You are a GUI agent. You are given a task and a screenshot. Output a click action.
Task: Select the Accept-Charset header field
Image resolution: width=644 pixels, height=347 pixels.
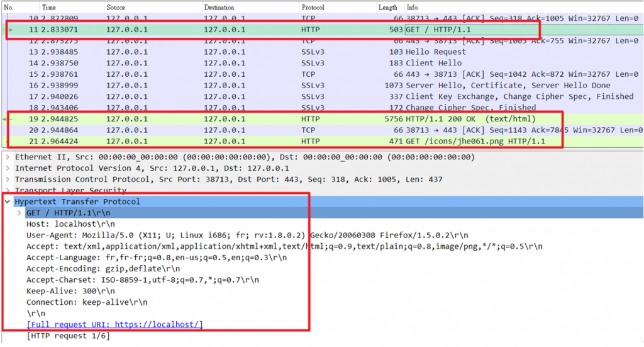143,280
